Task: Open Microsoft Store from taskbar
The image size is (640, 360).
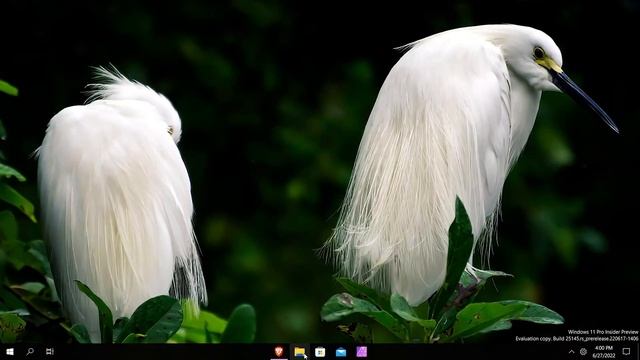Action: pyautogui.click(x=320, y=352)
